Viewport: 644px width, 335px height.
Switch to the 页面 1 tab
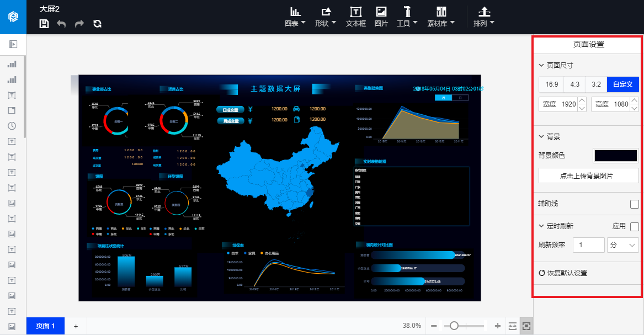click(x=45, y=326)
